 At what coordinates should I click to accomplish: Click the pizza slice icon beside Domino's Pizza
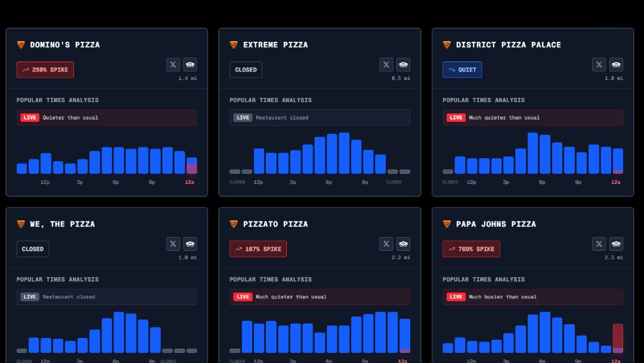tap(21, 45)
